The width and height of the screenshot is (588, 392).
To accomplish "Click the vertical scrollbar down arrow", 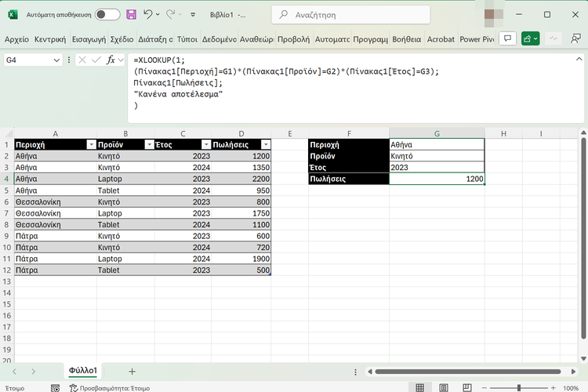I will pos(583,358).
